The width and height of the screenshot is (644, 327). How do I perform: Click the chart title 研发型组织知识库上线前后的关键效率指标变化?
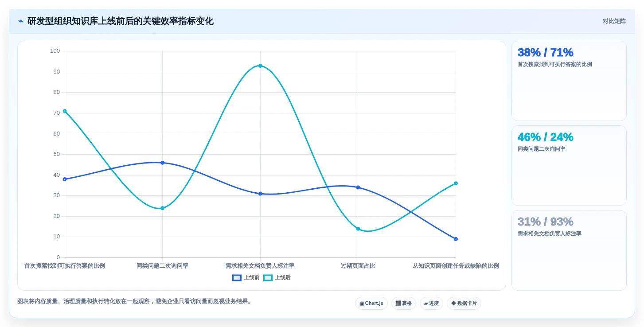pyautogui.click(x=121, y=21)
